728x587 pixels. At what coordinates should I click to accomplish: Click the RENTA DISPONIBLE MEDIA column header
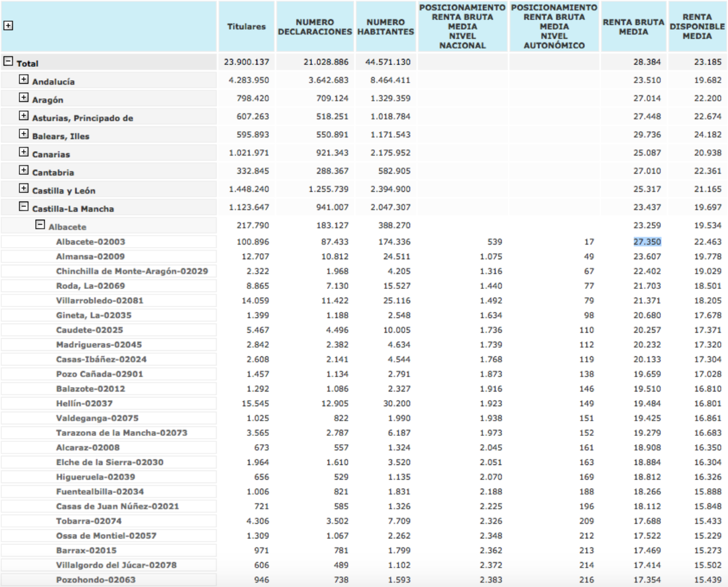[697, 27]
